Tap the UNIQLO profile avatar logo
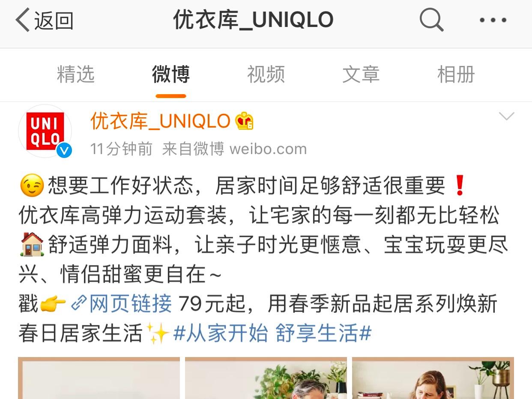 (45, 131)
